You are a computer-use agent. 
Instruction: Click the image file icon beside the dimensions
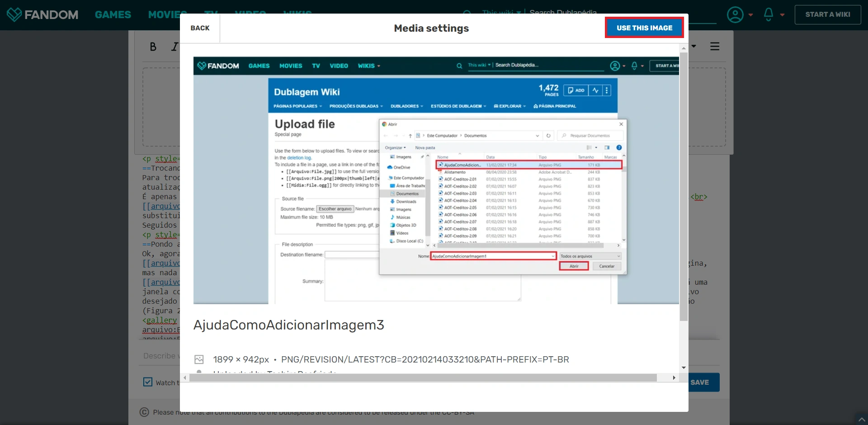(199, 359)
